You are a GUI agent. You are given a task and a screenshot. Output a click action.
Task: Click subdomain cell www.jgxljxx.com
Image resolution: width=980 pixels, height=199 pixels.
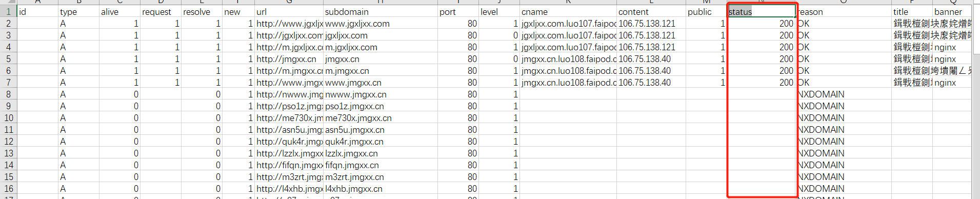381,24
